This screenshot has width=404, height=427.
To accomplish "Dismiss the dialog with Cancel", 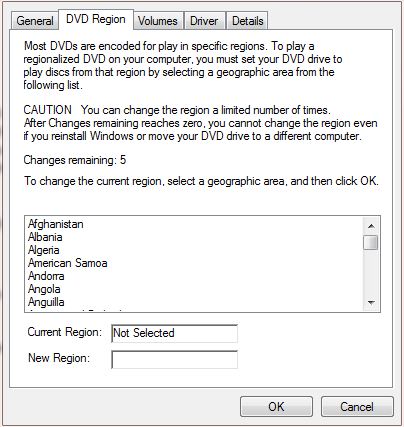I will pyautogui.click(x=357, y=407).
